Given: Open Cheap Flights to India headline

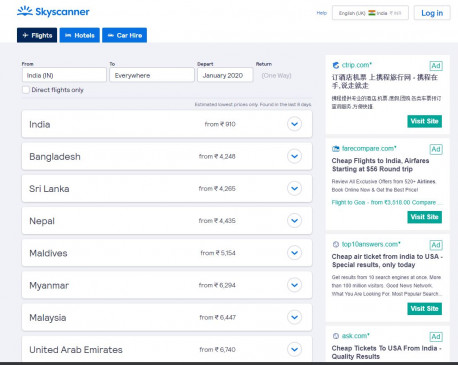Looking at the screenshot, I should (380, 165).
